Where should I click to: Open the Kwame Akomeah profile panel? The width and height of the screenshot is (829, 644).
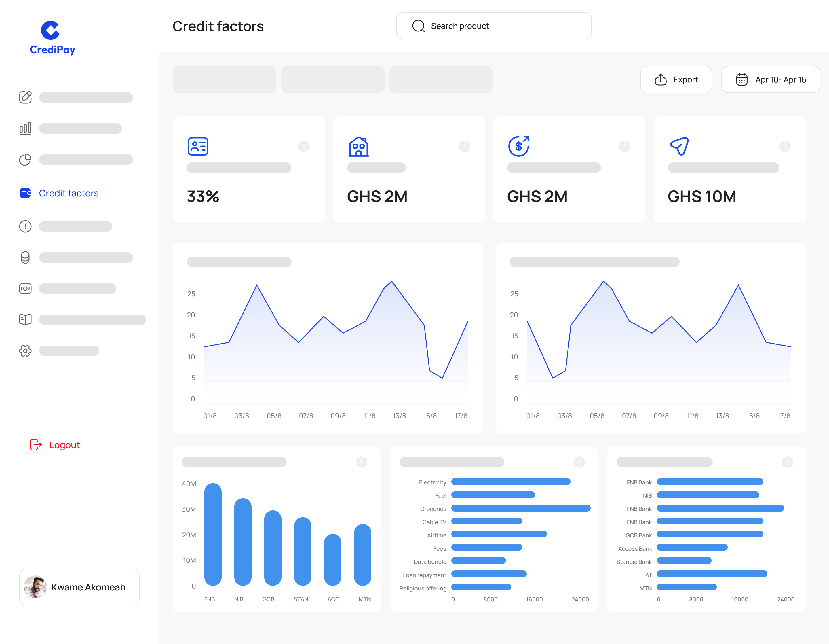pyautogui.click(x=79, y=587)
